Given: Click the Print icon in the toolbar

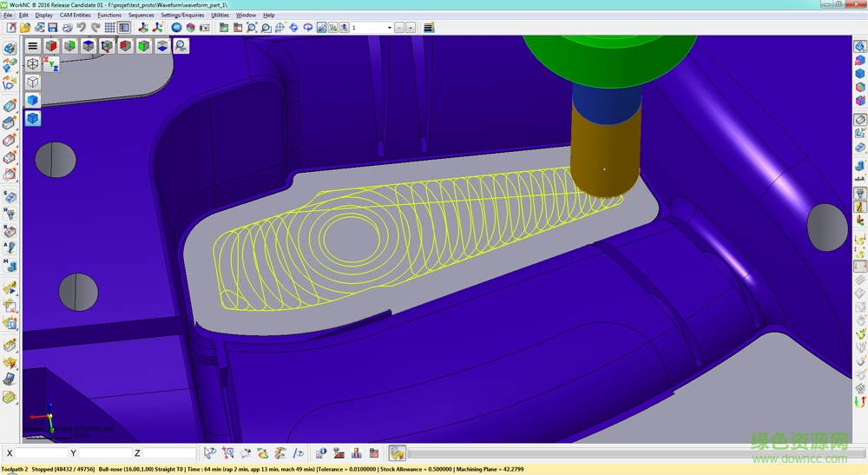Looking at the screenshot, I should click(x=67, y=28).
